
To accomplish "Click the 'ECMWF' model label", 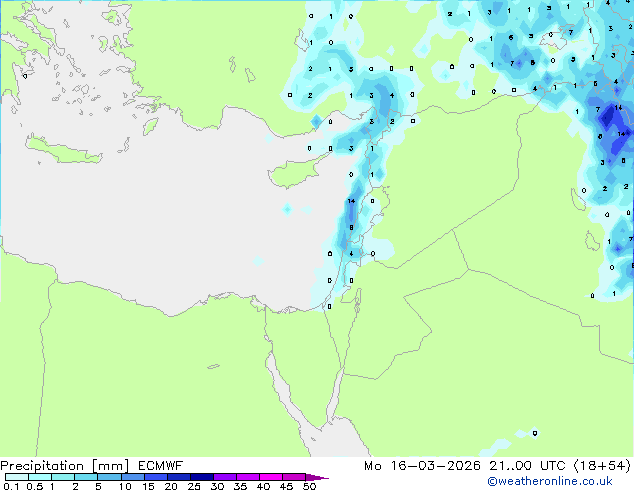I will point(161,466).
